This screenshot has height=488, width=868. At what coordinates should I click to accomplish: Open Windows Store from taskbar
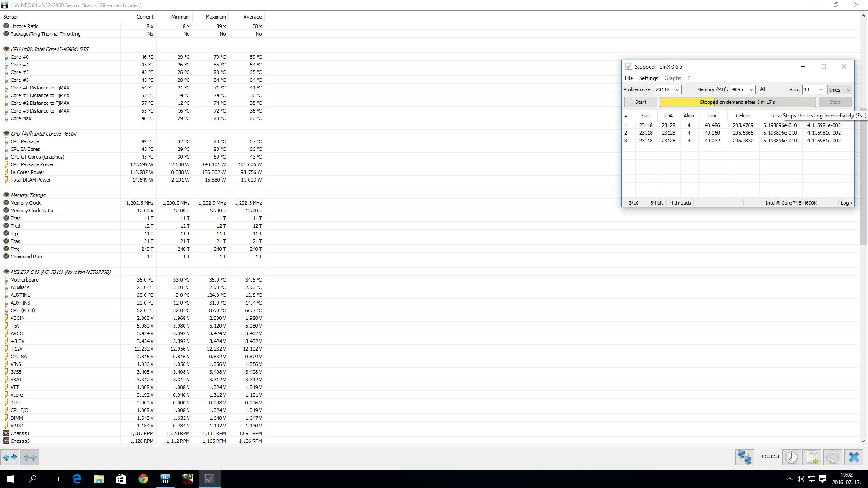(121, 479)
